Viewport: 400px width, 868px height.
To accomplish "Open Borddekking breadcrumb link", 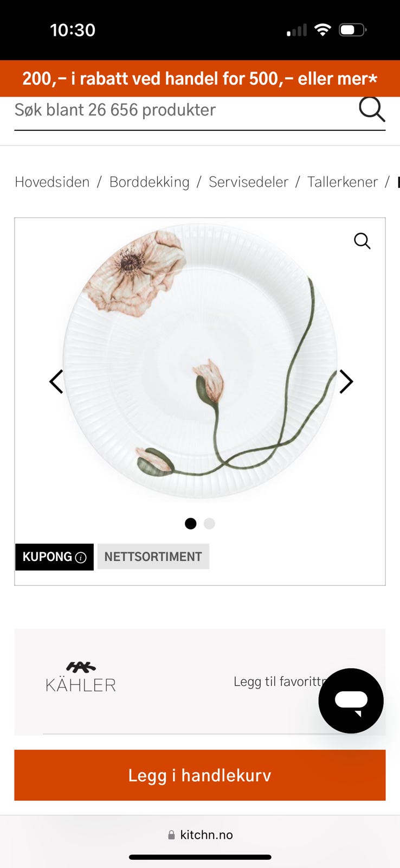I will (x=150, y=182).
